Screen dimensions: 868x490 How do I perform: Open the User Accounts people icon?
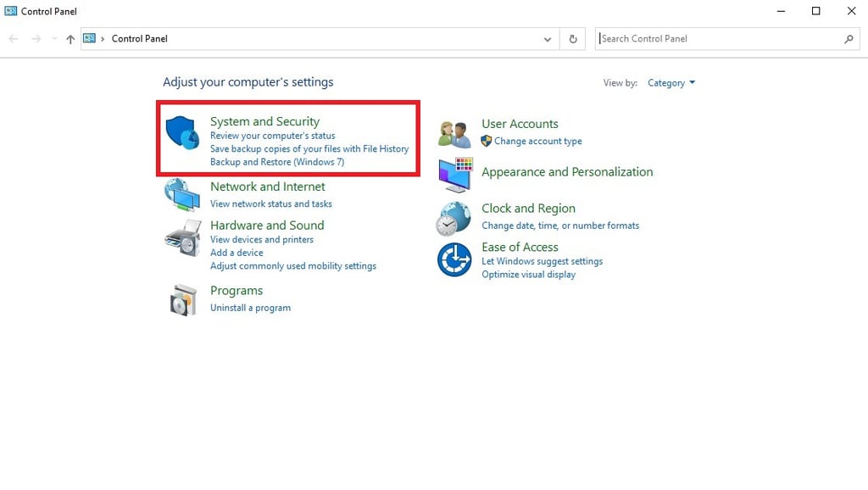454,134
